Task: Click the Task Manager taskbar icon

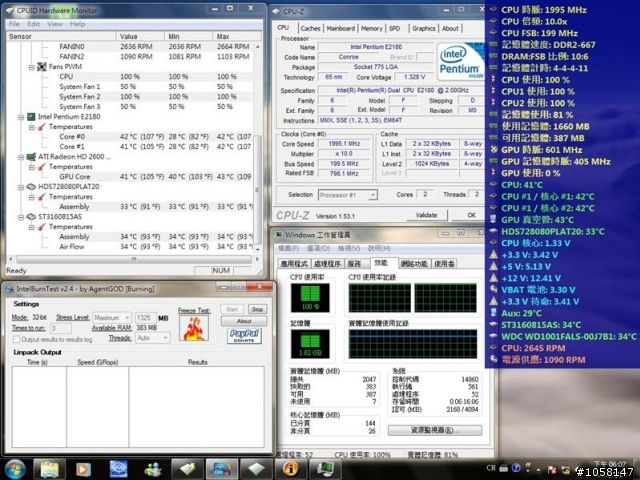Action: click(325, 469)
